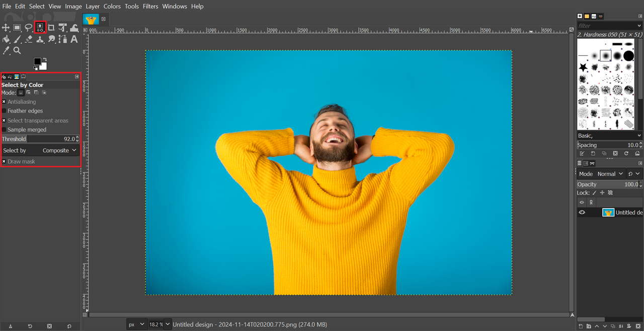Image resolution: width=644 pixels, height=331 pixels.
Task: Select the Warp Transform tool
Action: (x=74, y=28)
